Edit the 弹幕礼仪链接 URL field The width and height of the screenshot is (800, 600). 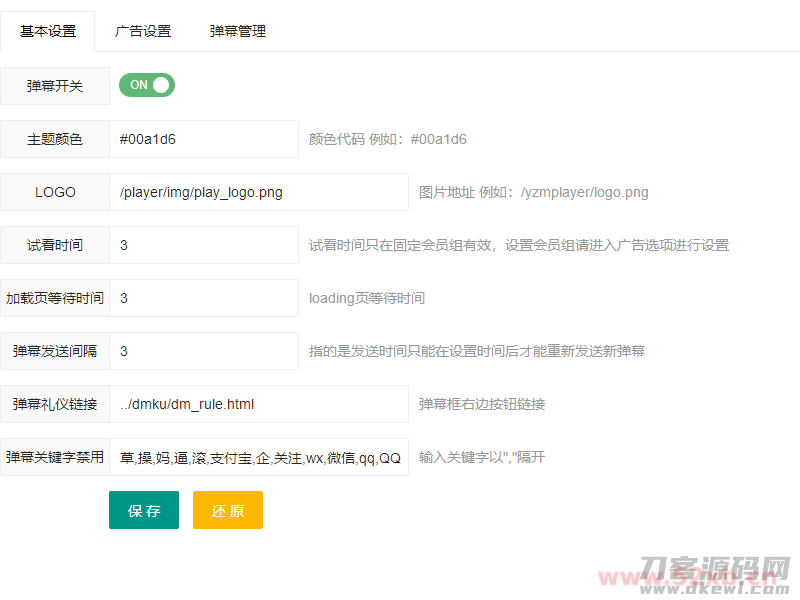(259, 404)
